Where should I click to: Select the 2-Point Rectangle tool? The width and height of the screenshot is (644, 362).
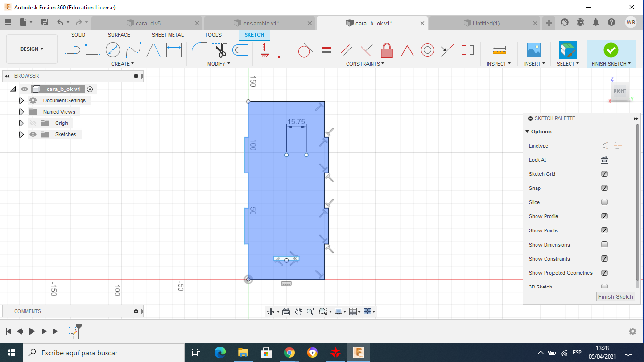[92, 49]
